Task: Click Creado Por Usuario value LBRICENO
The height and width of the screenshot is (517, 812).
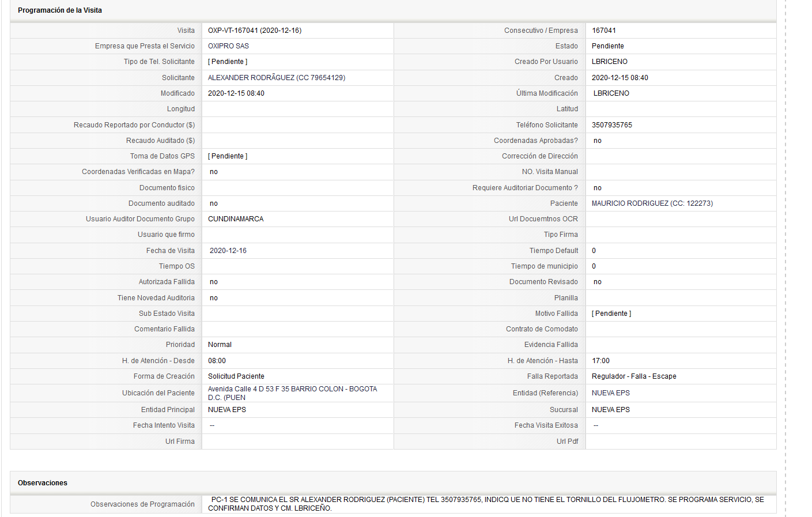Action: pyautogui.click(x=610, y=62)
